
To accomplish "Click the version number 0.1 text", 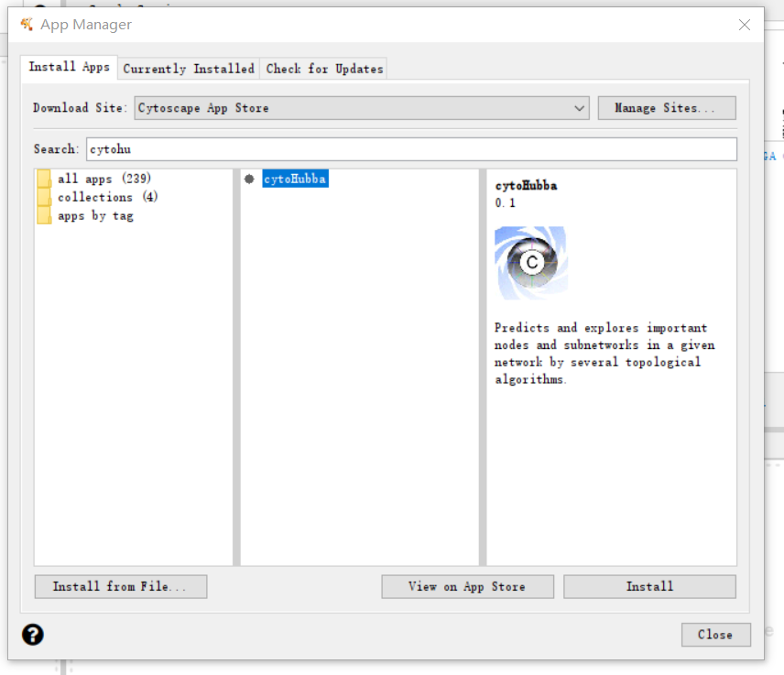I will [x=505, y=202].
